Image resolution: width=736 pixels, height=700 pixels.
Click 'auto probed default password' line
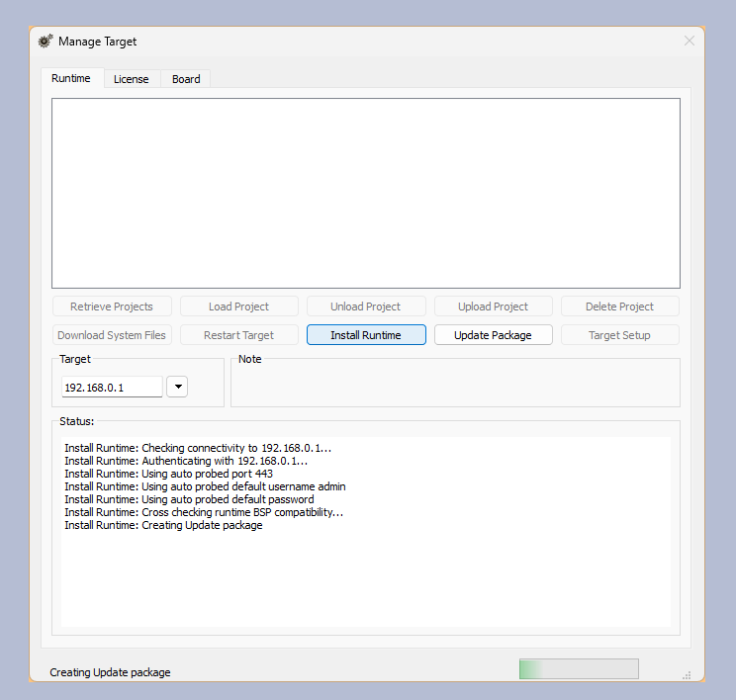point(189,499)
